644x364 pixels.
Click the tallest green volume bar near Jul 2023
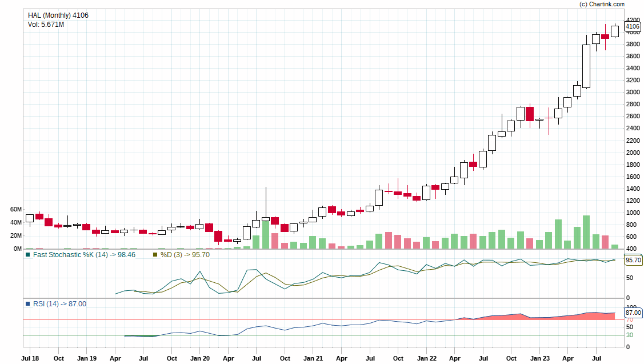point(586,232)
